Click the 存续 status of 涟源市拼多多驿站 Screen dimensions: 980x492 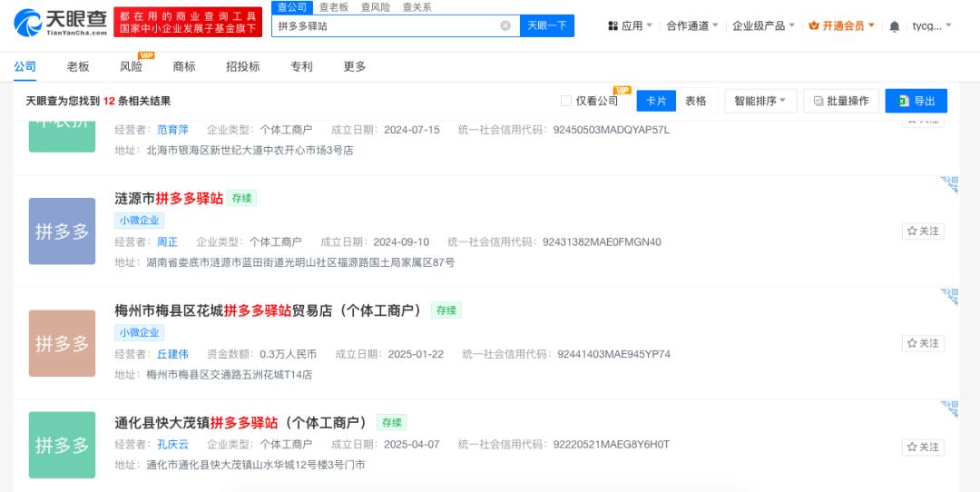[x=242, y=199]
